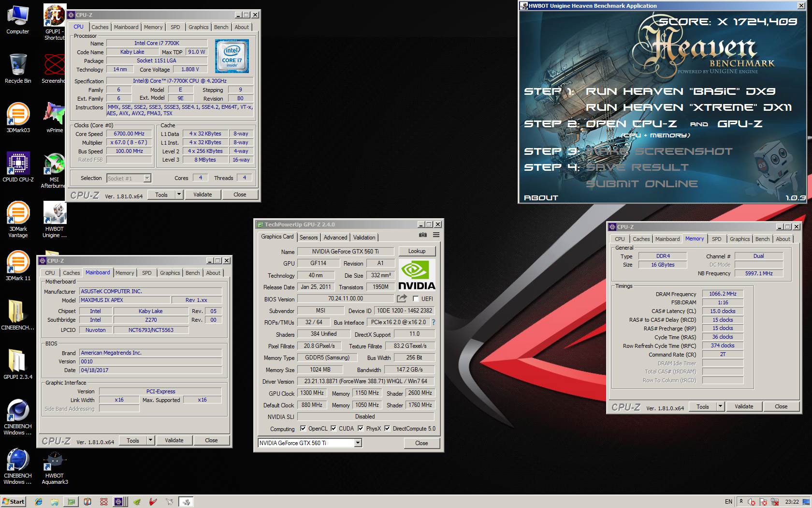
Task: Open the SPD tab in CPU-Z Memory window
Action: click(x=717, y=239)
